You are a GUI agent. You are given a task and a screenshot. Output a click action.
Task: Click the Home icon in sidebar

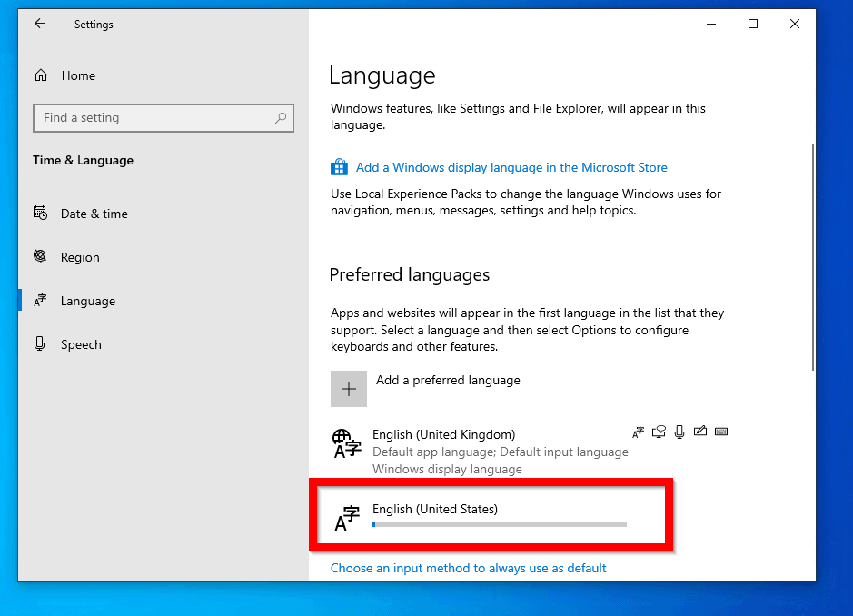(41, 75)
